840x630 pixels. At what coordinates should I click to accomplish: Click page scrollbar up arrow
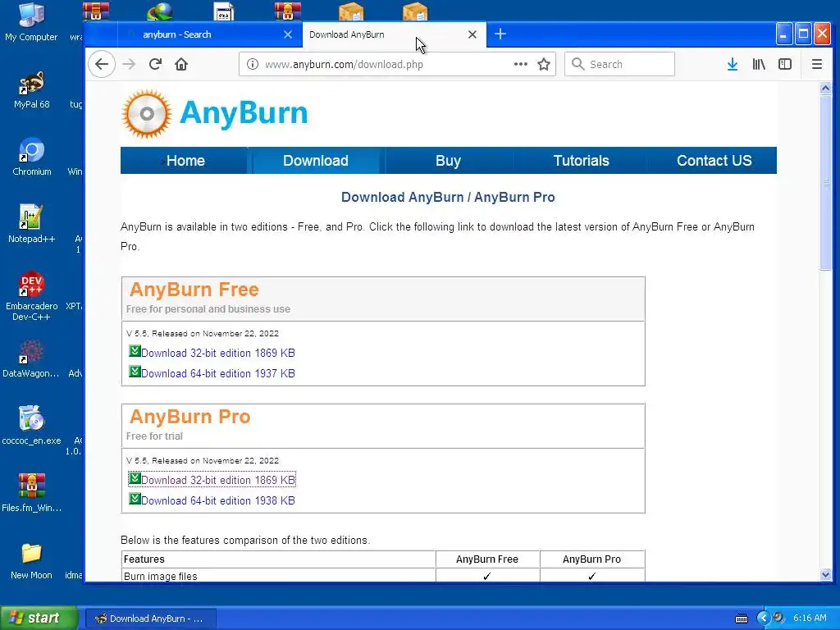pos(825,89)
